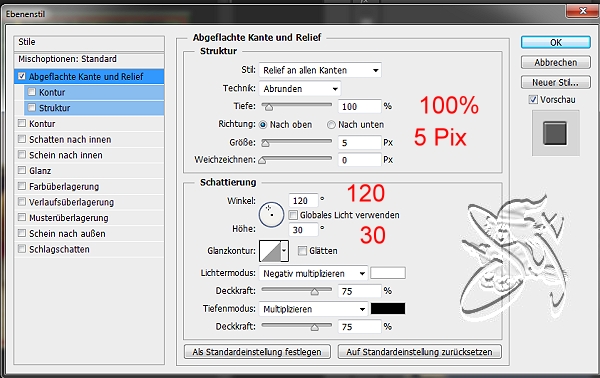The width and height of the screenshot is (600, 378).
Task: Click the Tiefe slider handle
Action: (x=269, y=107)
